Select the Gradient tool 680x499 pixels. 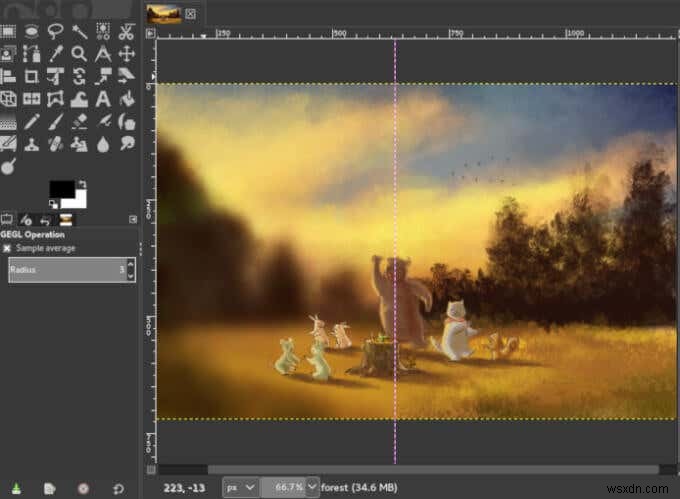8,122
